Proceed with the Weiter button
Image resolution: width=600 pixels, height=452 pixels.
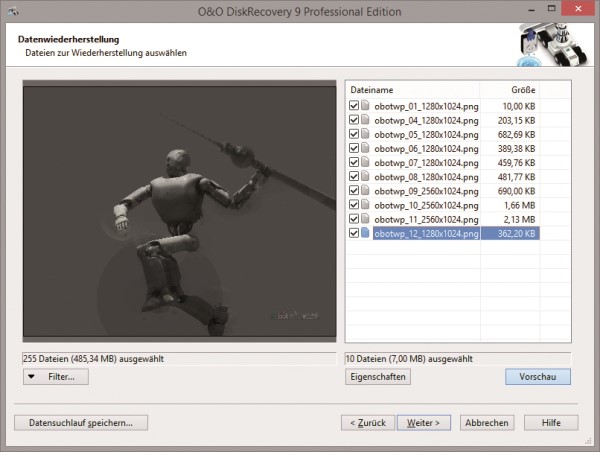[x=425, y=422]
